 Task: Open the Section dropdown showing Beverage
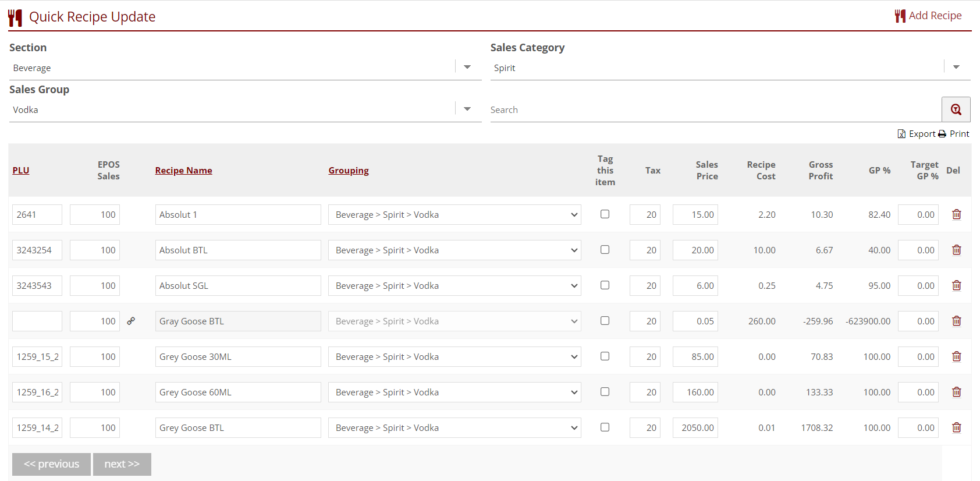point(467,68)
